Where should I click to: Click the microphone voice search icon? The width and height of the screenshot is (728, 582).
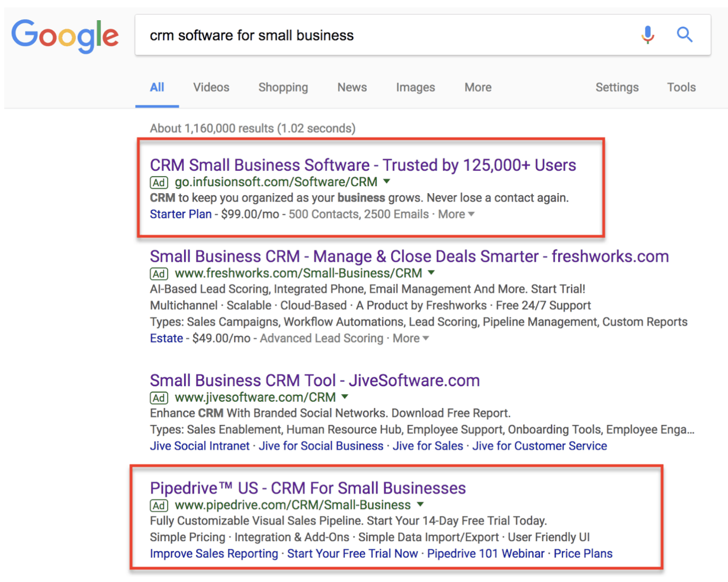[x=648, y=35]
